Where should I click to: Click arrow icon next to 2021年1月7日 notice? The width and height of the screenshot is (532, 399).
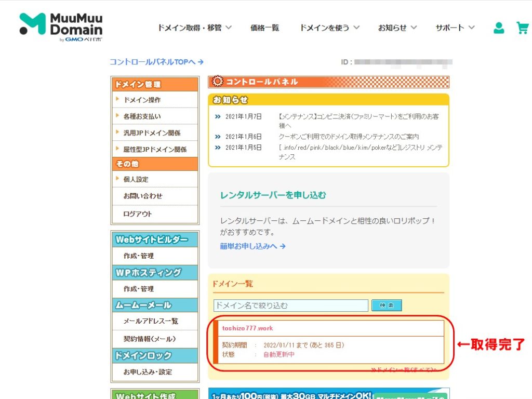click(218, 117)
